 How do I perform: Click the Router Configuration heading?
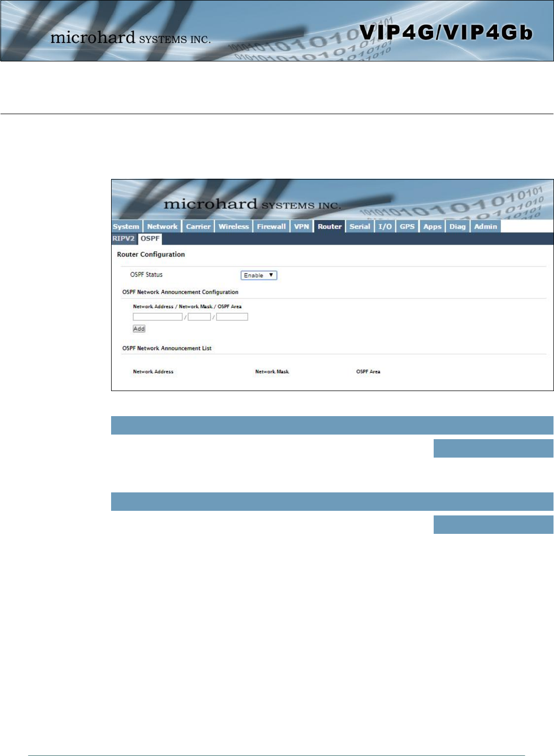151,254
